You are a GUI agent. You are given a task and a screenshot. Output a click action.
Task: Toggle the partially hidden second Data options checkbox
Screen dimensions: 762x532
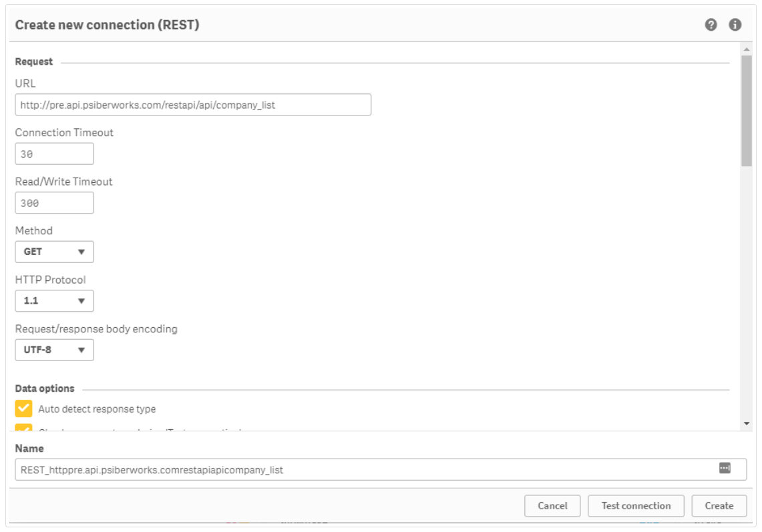coord(24,429)
